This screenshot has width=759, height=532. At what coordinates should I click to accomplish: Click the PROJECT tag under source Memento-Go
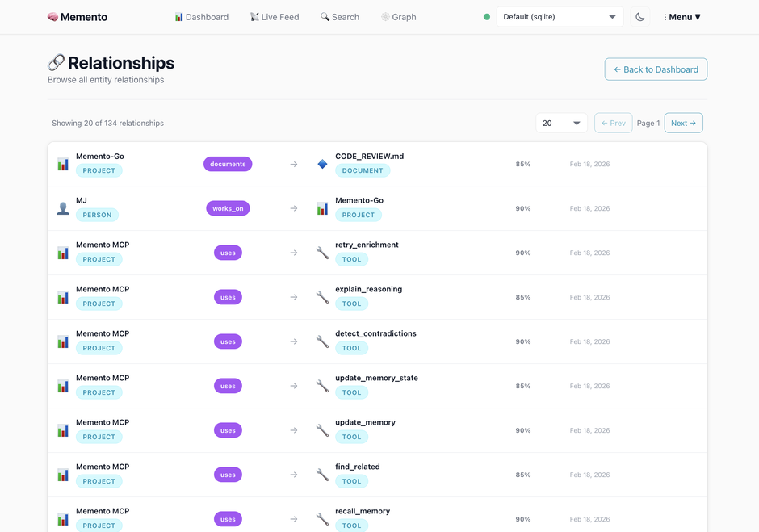[99, 170]
